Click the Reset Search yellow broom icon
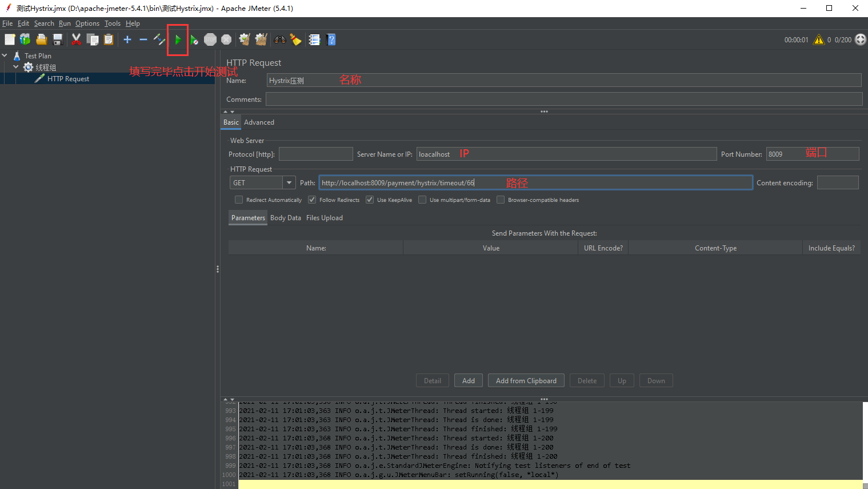 pos(295,39)
